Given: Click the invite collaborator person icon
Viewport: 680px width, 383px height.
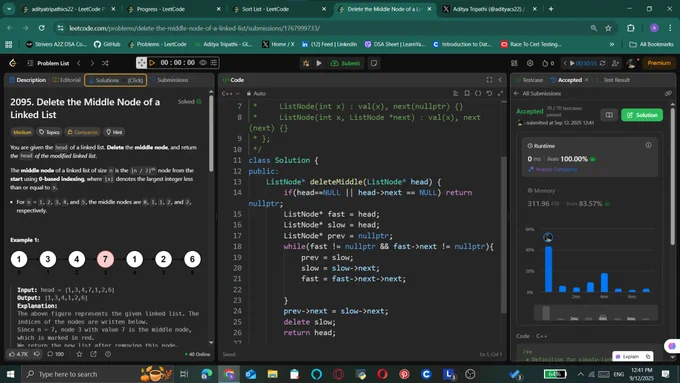Looking at the screenshot, I should click(x=615, y=63).
